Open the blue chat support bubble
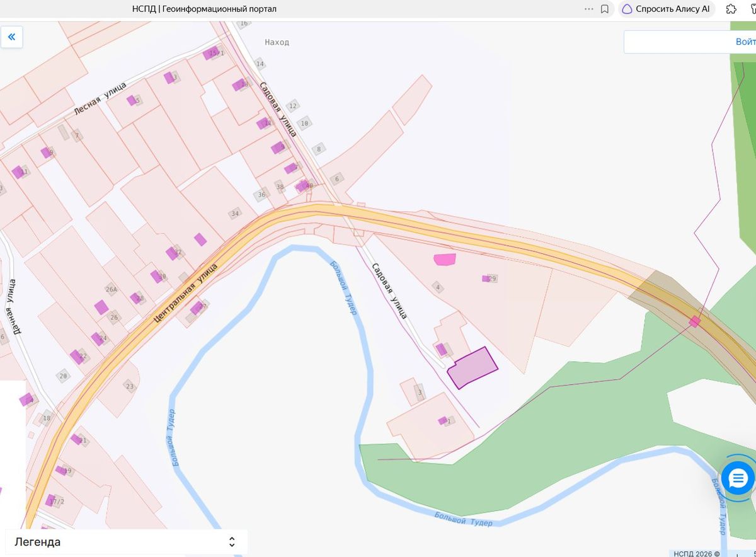Image resolution: width=756 pixels, height=557 pixels. pos(738,479)
